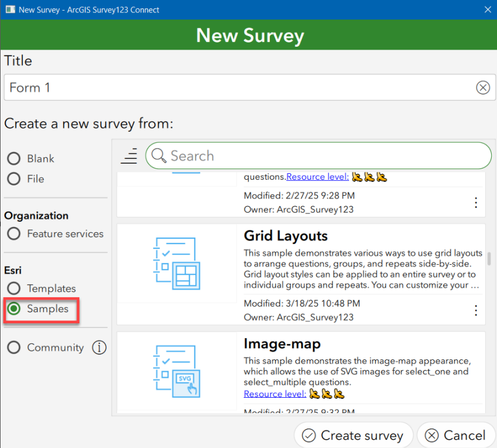Click the Survey123 Connect app icon in the title bar

[x=11, y=9]
